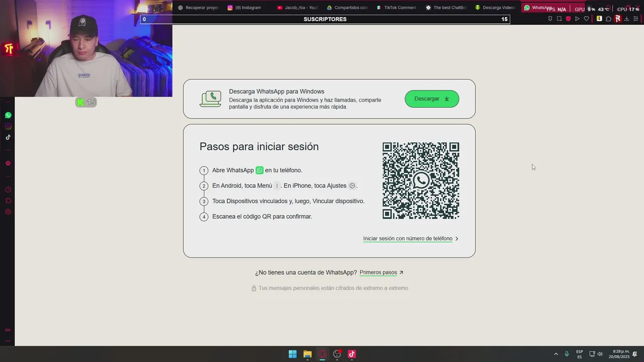Open the red shield ad-blocker icon
644x362 pixels.
point(568,19)
